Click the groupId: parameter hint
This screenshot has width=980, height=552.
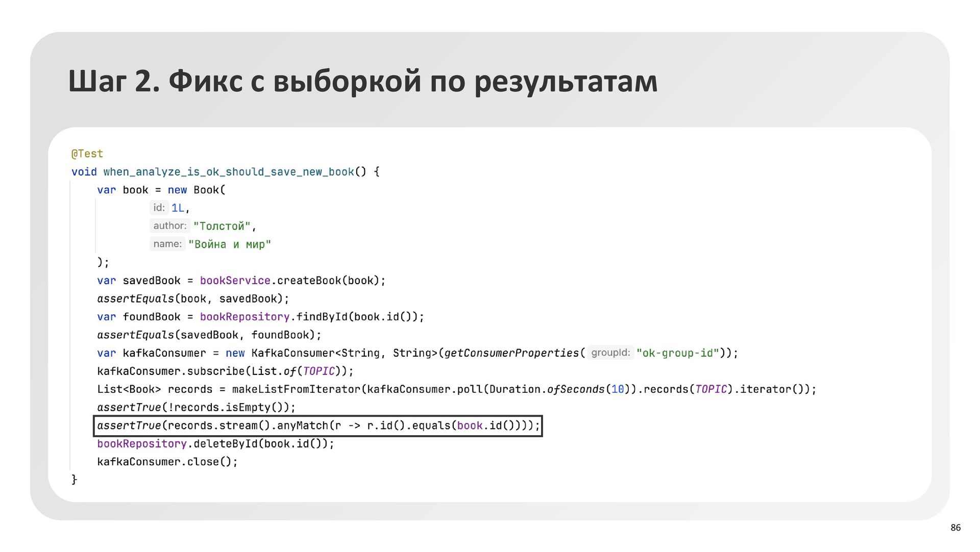pos(610,353)
